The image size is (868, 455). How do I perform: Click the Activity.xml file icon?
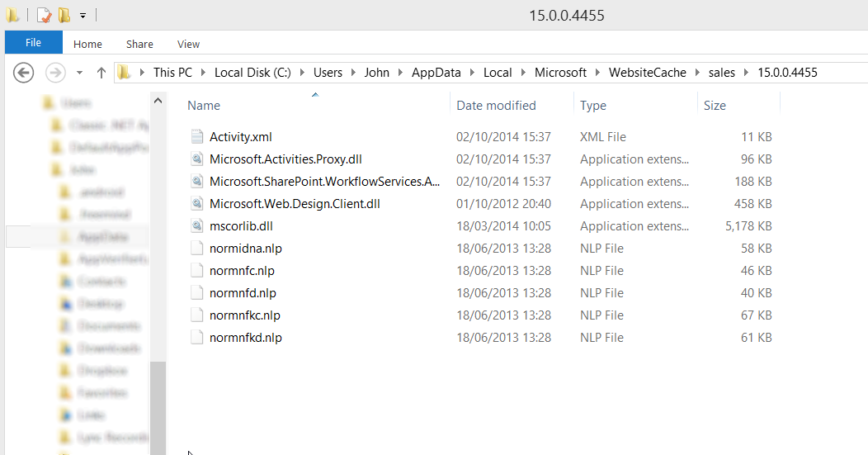[197, 136]
